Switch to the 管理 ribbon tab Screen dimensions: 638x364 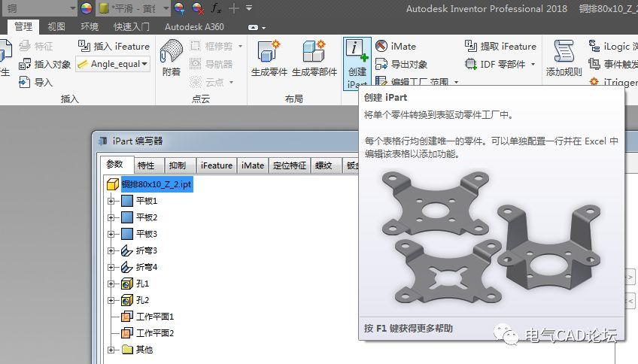(x=23, y=27)
